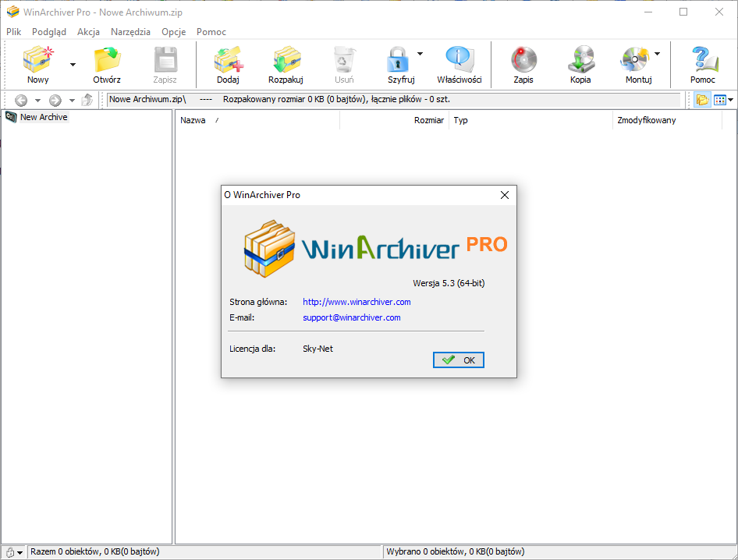
Task: Click the address path field Nowe Archiwum.zip\
Action: pos(393,100)
